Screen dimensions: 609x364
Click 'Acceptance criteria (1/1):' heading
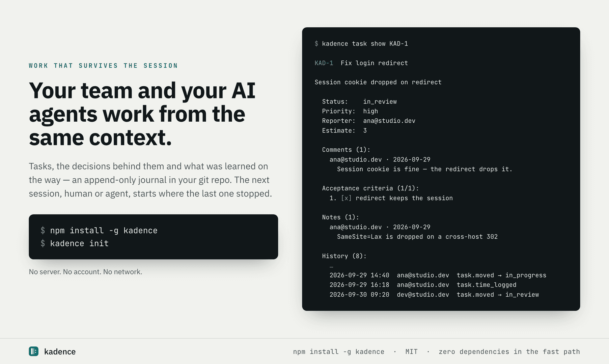click(x=370, y=188)
